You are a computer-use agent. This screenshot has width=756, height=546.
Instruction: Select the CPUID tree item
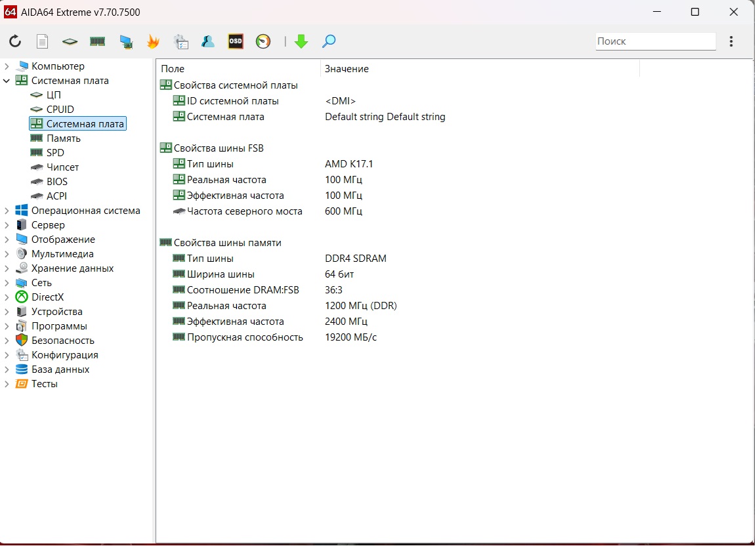click(60, 110)
